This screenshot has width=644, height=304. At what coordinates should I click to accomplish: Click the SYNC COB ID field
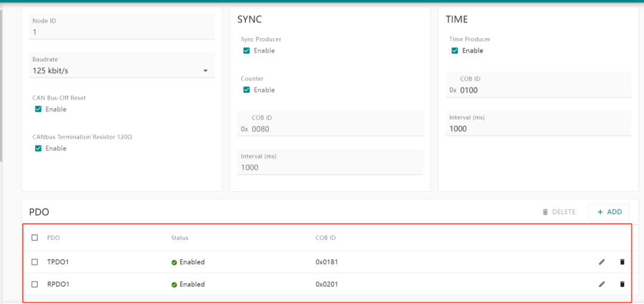coord(330,124)
